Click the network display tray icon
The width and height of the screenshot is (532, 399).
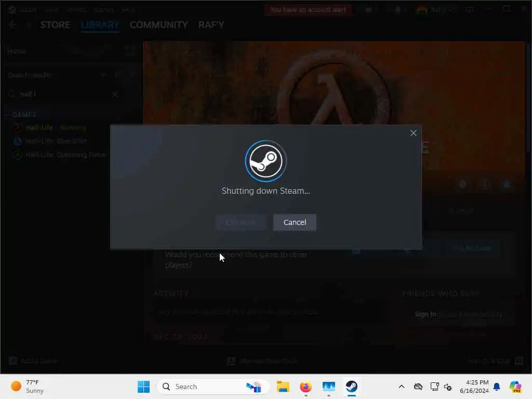pos(434,387)
